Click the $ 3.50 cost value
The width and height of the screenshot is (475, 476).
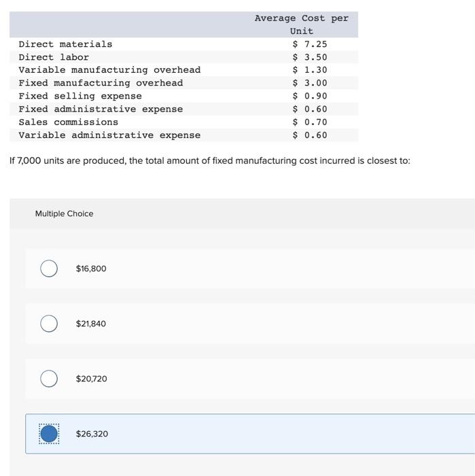pos(310,57)
